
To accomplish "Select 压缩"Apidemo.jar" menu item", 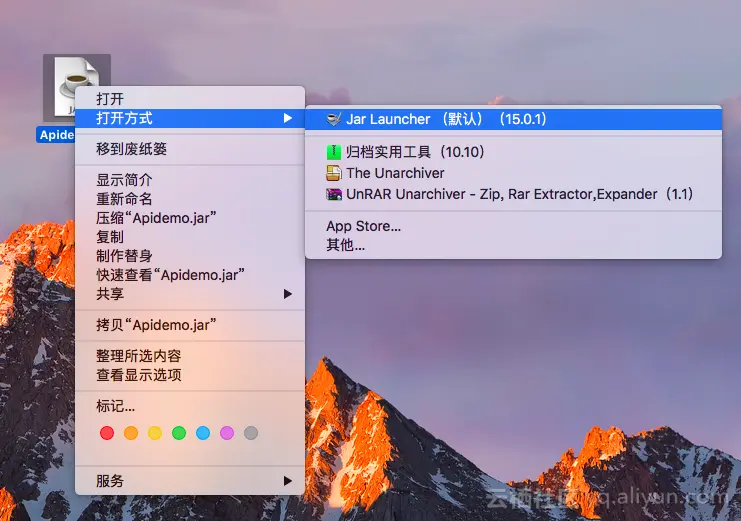I will [190, 218].
